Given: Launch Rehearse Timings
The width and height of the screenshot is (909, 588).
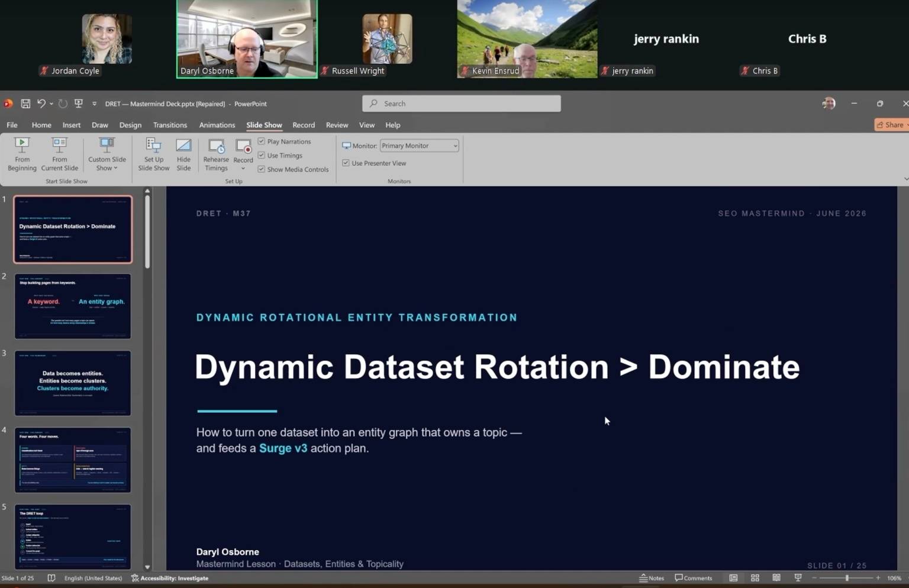Looking at the screenshot, I should [x=216, y=154].
